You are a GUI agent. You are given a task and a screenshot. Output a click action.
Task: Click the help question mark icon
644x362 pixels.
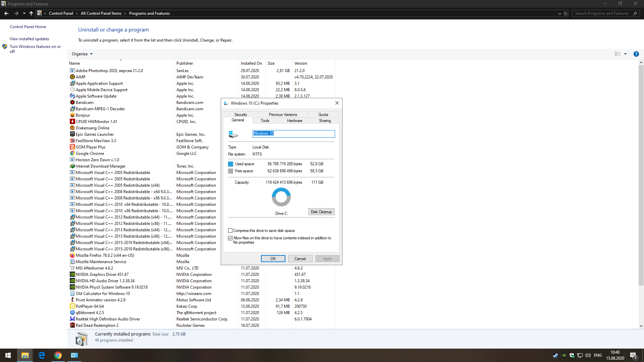(636, 54)
